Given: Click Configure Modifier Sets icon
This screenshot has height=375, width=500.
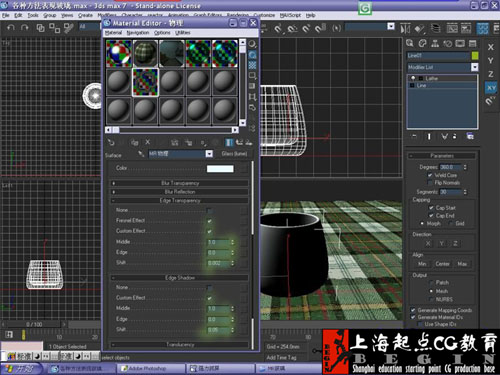Looking at the screenshot, I should pos(470,136).
